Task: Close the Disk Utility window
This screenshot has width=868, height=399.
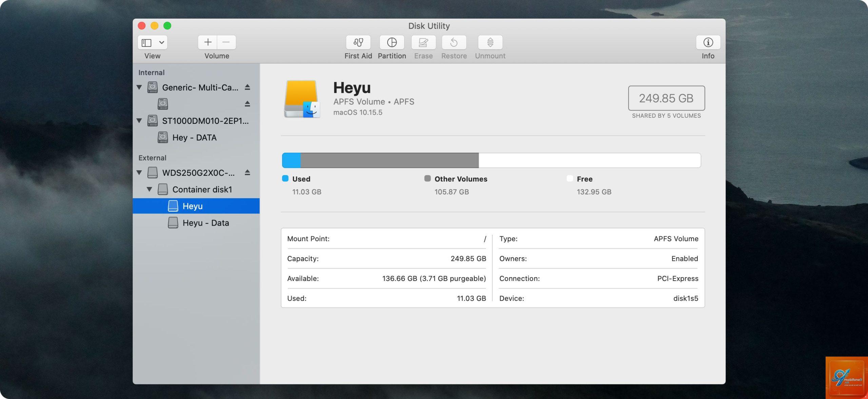Action: coord(142,26)
